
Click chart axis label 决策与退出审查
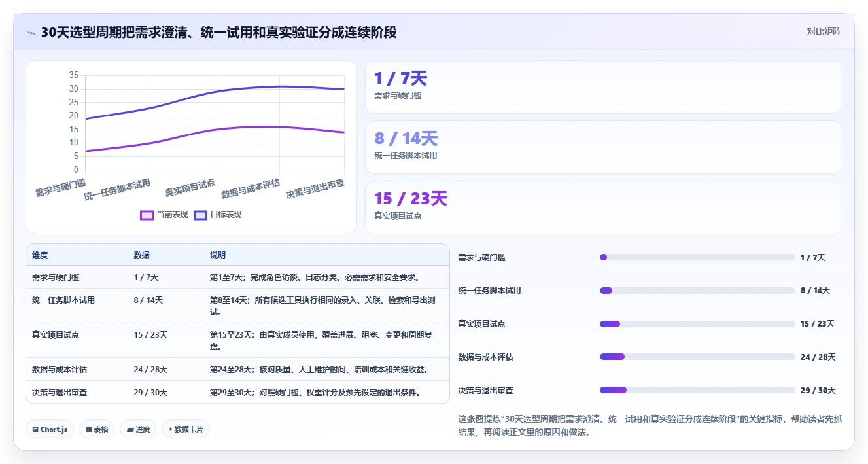tap(315, 189)
